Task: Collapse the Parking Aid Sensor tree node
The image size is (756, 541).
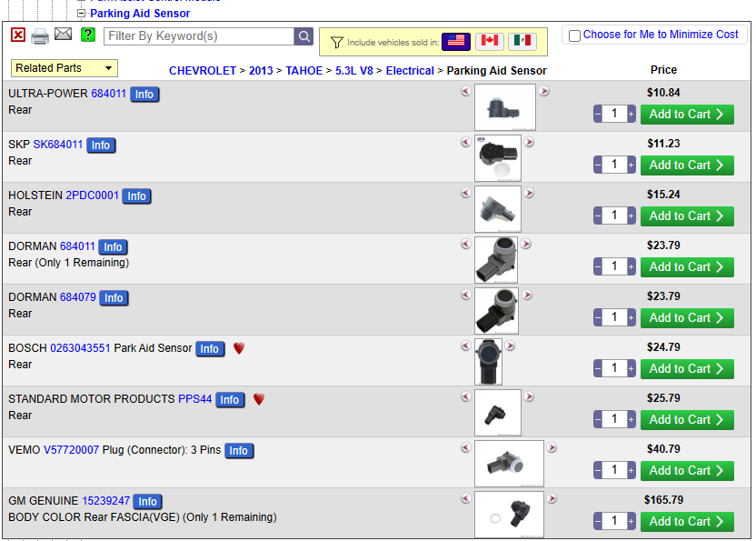Action: [x=82, y=13]
